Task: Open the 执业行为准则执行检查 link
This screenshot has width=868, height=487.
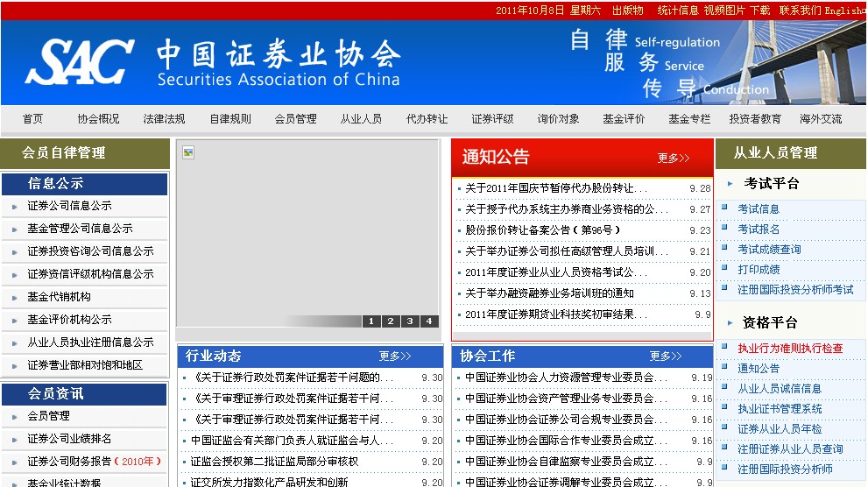Action: point(790,349)
